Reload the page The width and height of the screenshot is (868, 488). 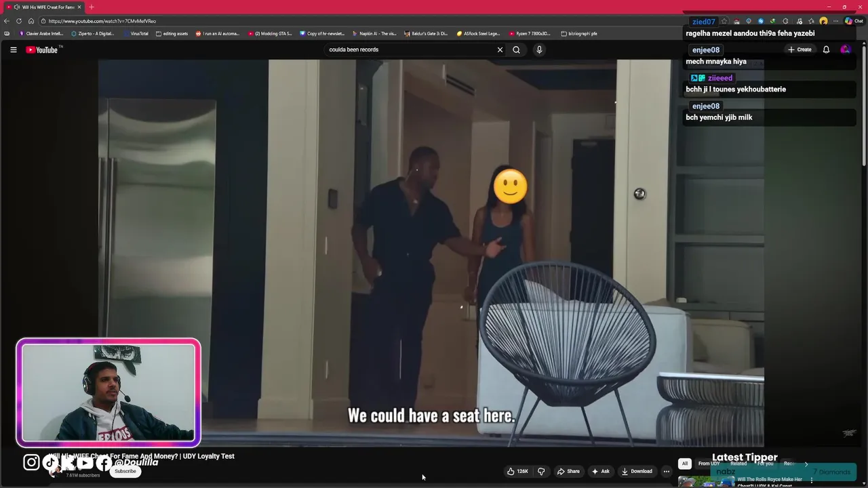[19, 21]
